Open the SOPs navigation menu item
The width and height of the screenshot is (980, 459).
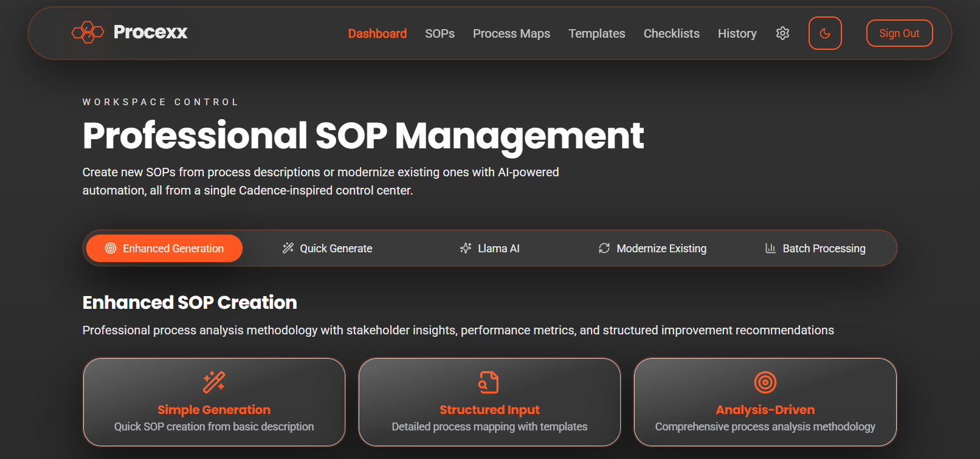(440, 33)
